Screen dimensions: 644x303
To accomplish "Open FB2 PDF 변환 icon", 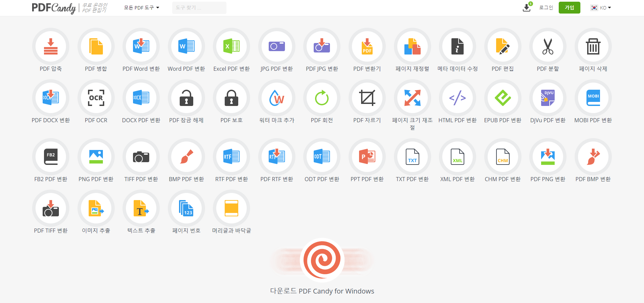I will click(x=51, y=157).
